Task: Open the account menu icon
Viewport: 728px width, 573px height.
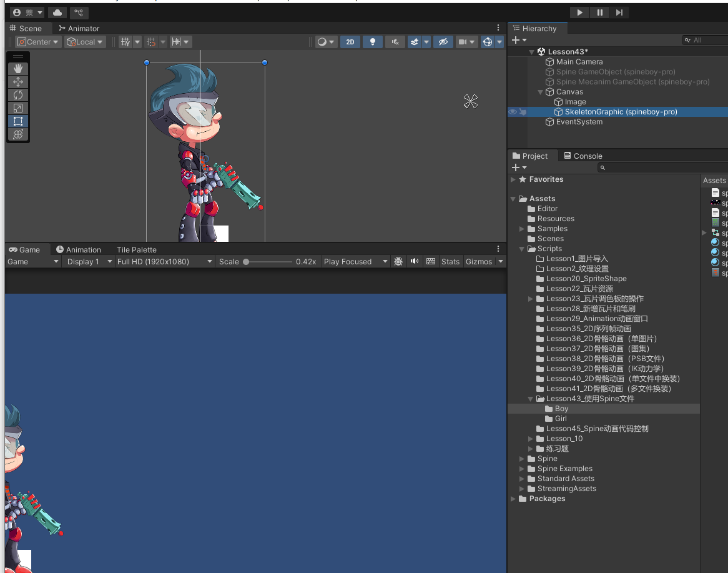Action: point(27,12)
